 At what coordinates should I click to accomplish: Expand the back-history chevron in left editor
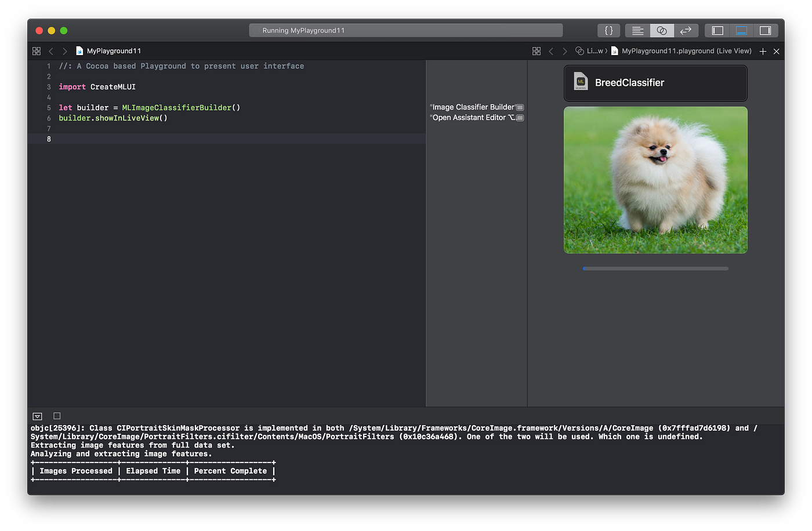click(x=50, y=51)
